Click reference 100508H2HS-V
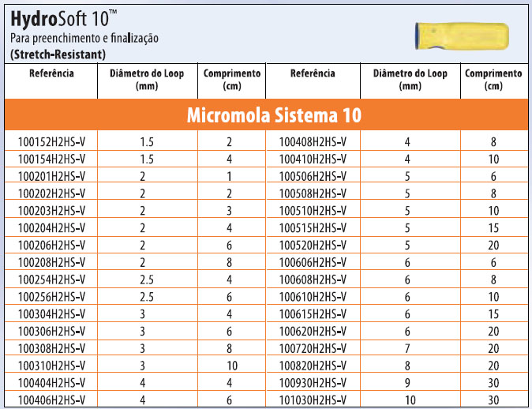The image size is (532, 409). (313, 193)
